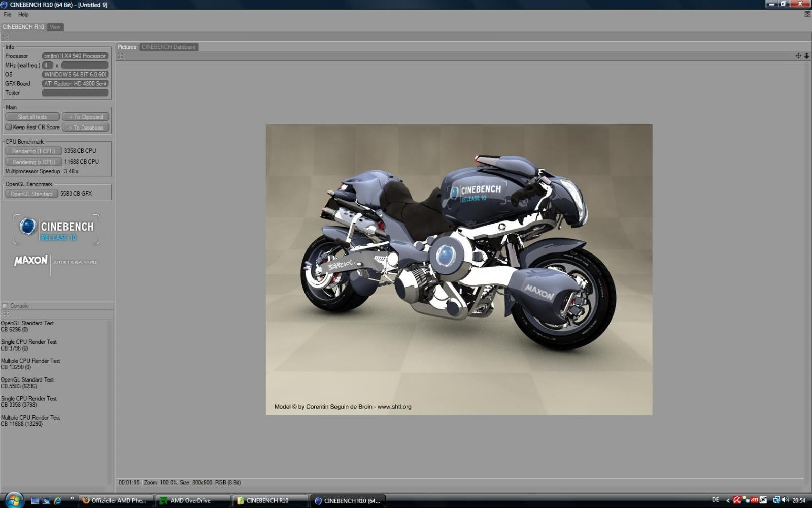Click the Zoom 100.0% status bar text
This screenshot has height=508, width=812.
pos(160,482)
